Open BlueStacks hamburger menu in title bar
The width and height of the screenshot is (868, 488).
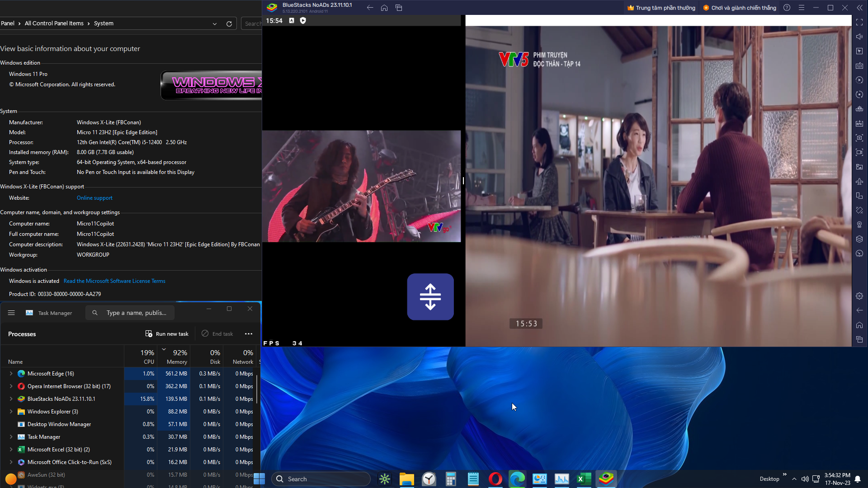802,8
